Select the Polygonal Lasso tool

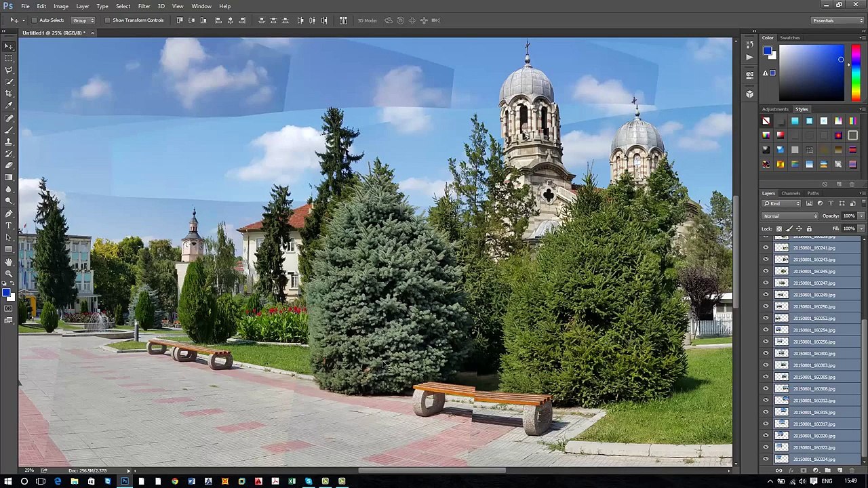(9, 70)
